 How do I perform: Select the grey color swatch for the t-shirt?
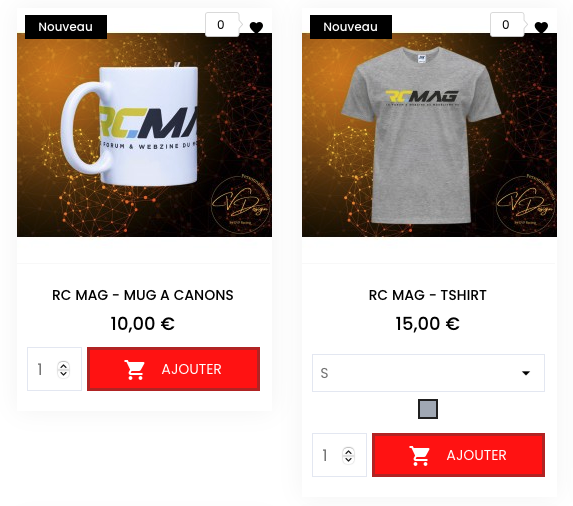point(428,409)
